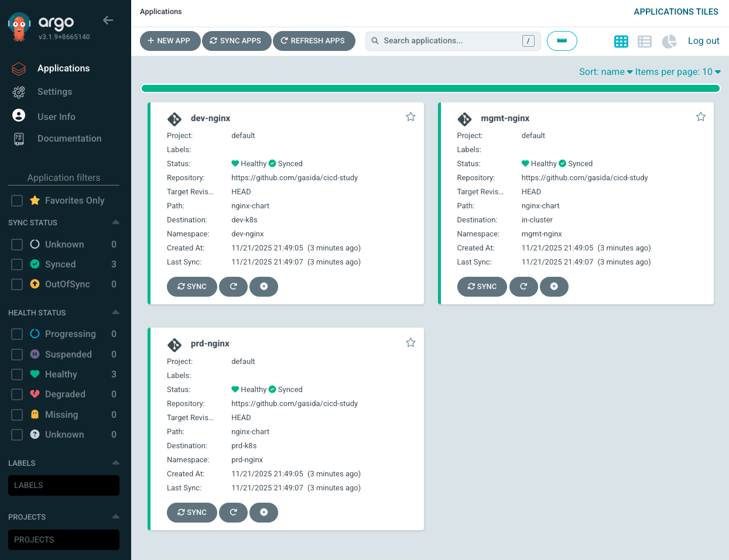Viewport: 729px width, 560px height.
Task: Delete the mgmt-nginx application
Action: pos(554,287)
